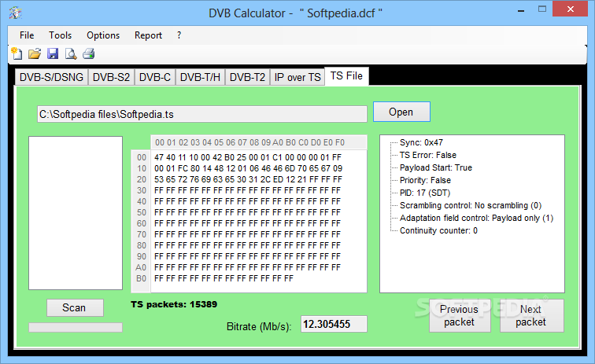
Task: Click the Open folder toolbar icon
Action: [x=35, y=53]
